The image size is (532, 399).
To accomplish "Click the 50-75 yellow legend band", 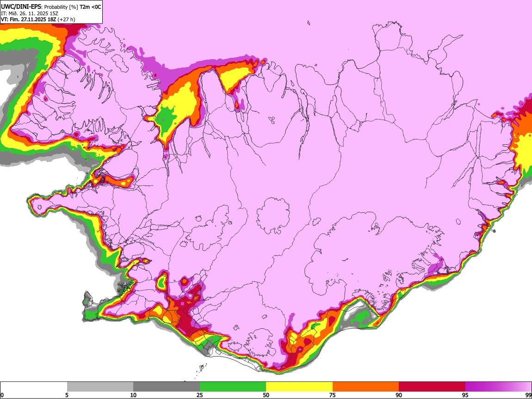I will click(299, 387).
